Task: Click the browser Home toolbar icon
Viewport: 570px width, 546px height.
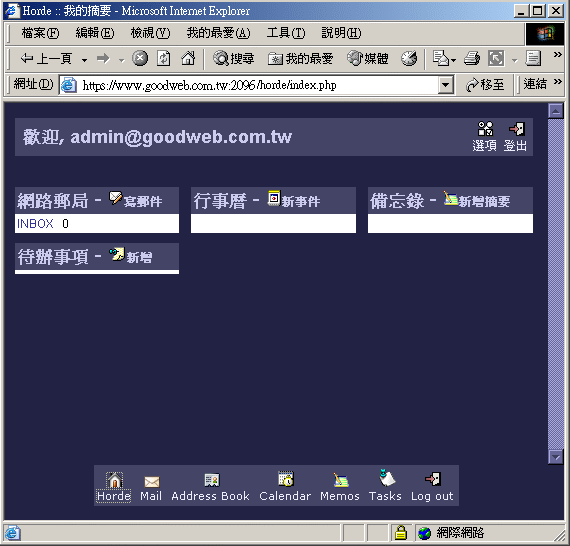Action: click(188, 58)
